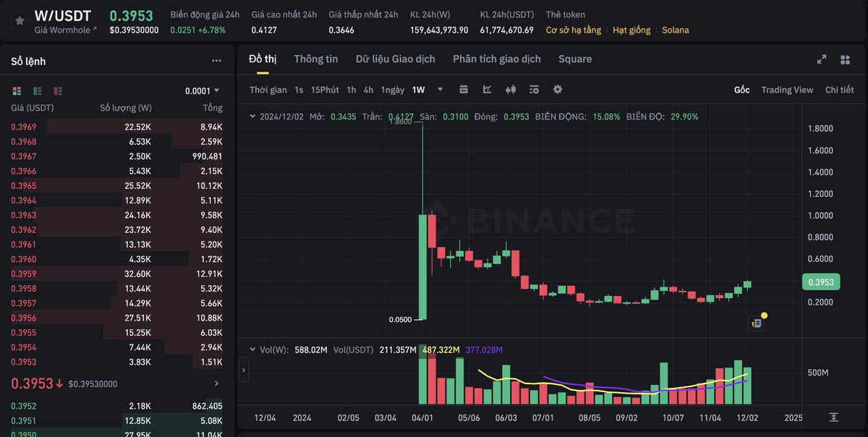Change candlestick chart type icon
The image size is (868, 437).
click(x=511, y=90)
